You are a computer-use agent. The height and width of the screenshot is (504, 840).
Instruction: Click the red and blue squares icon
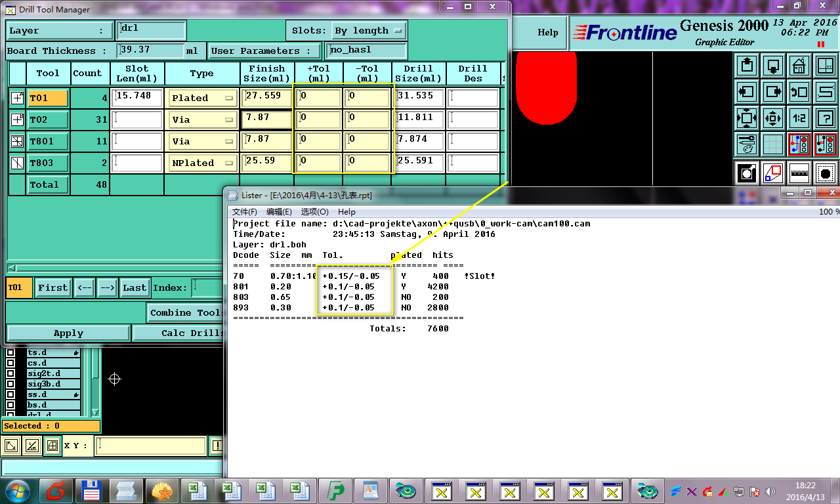[773, 173]
